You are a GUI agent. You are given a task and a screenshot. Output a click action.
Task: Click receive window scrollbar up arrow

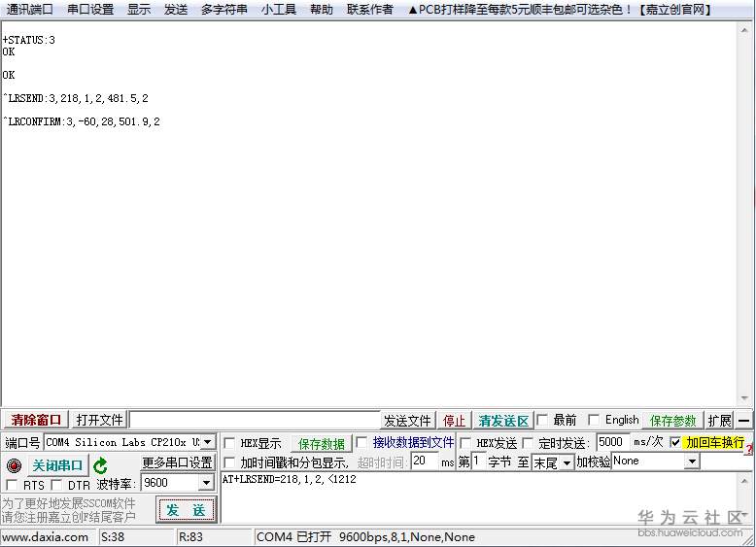744,29
